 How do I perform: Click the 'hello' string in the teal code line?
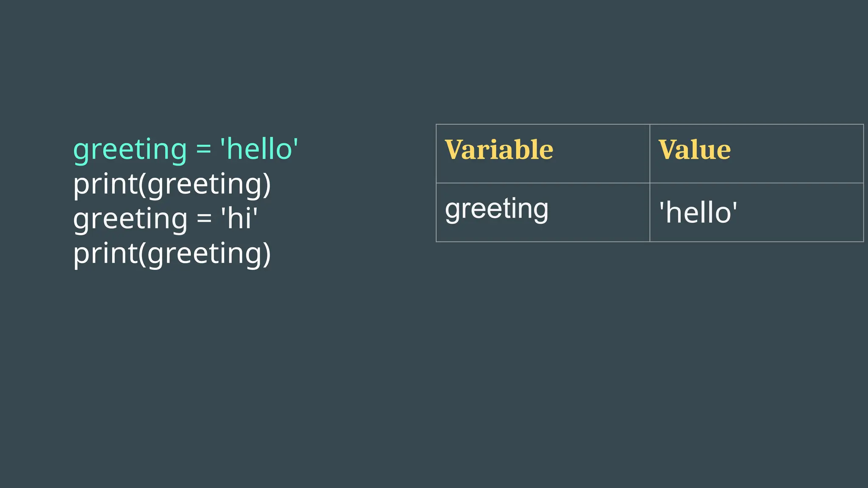[x=259, y=150]
